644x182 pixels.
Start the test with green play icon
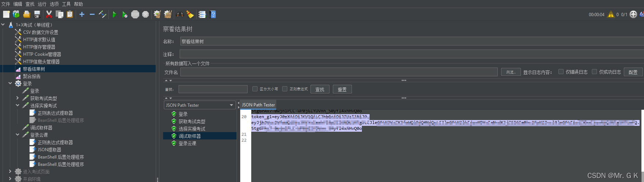pos(115,14)
